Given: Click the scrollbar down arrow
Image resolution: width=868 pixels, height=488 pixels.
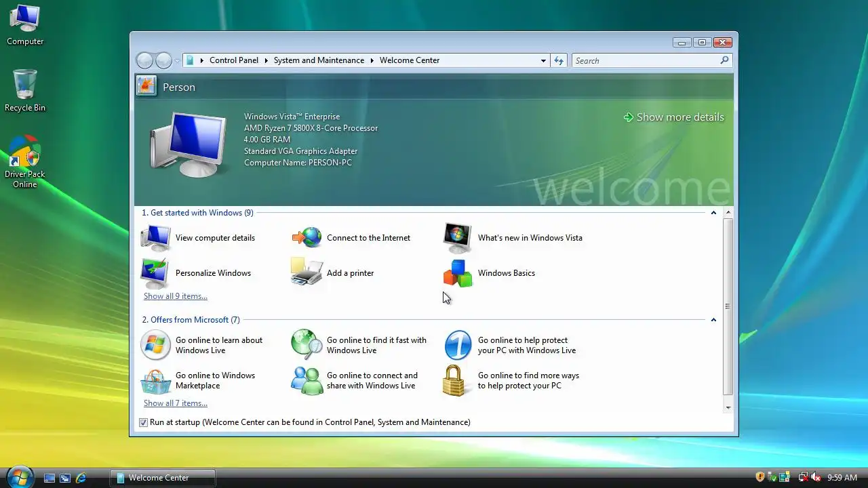Looking at the screenshot, I should click(728, 407).
